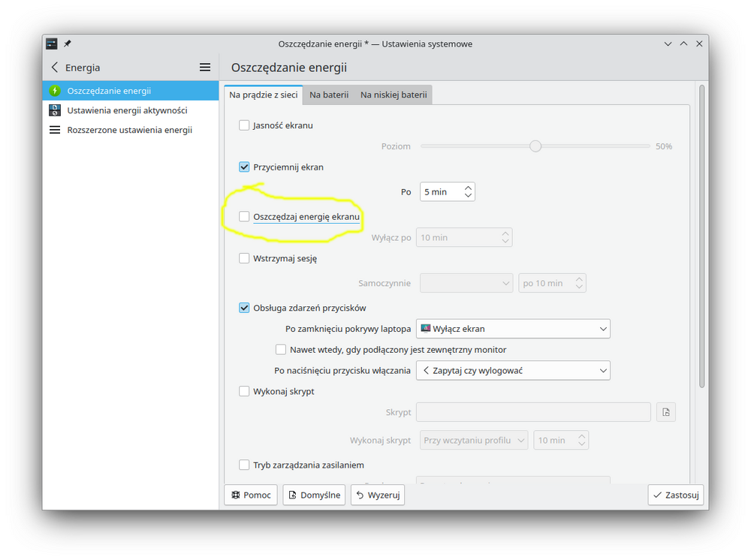The width and height of the screenshot is (751, 560).
Task: Open Rozszerzone ustawienia energii sidebar item
Action: click(x=129, y=130)
